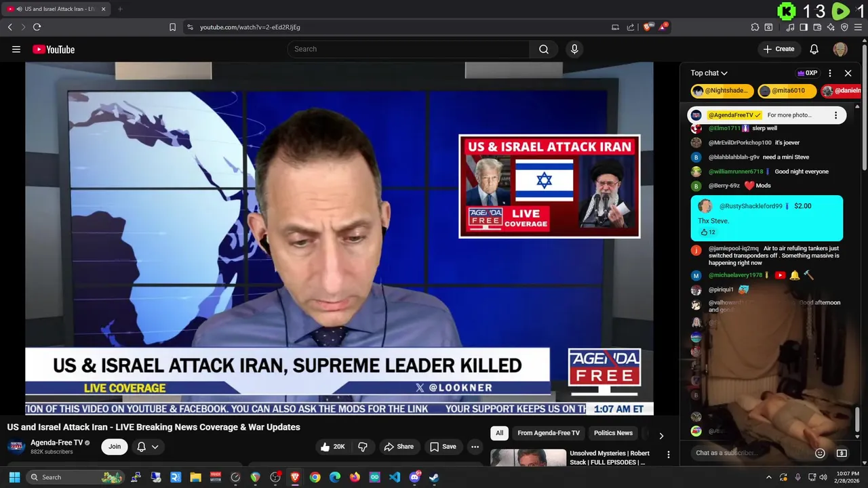Start voice search with microphone icon

point(574,49)
